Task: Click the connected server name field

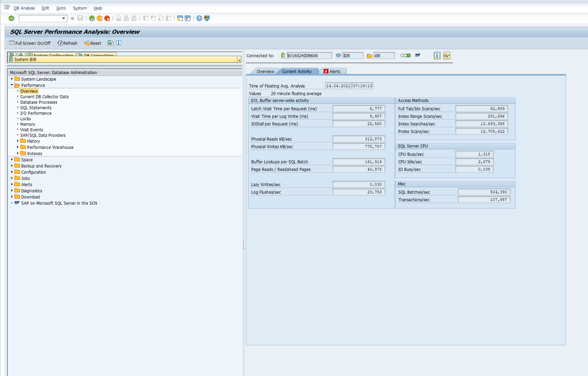Action: point(309,55)
